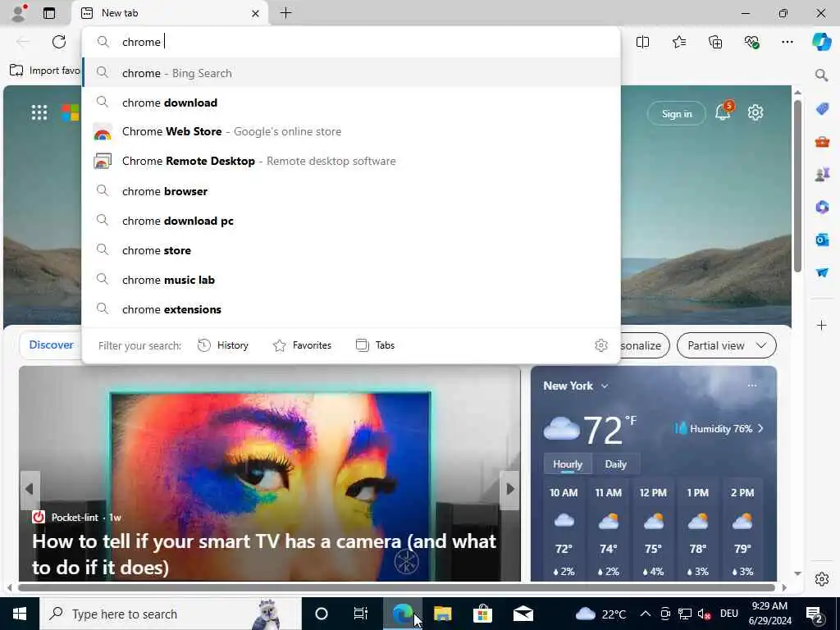Open Chrome Web Store suggestion
The image size is (840, 630).
tap(351, 132)
